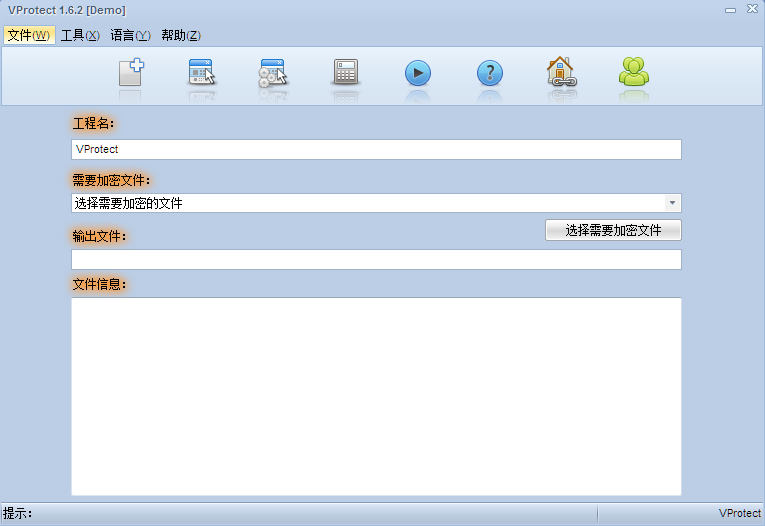This screenshot has width=765, height=526.
Task: Click the 工程名 label
Action: (x=93, y=123)
